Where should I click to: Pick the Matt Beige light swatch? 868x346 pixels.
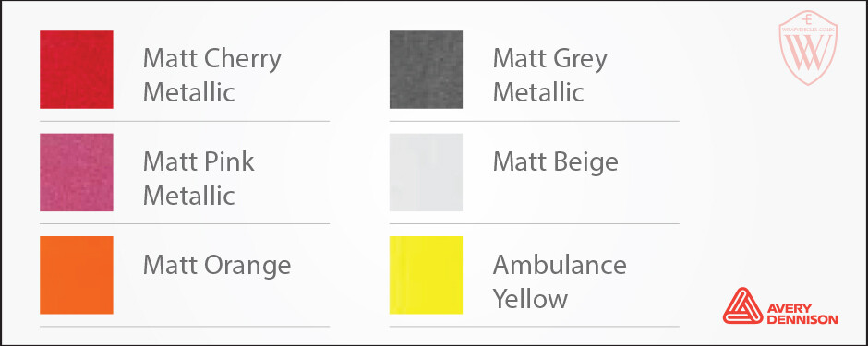click(x=427, y=173)
